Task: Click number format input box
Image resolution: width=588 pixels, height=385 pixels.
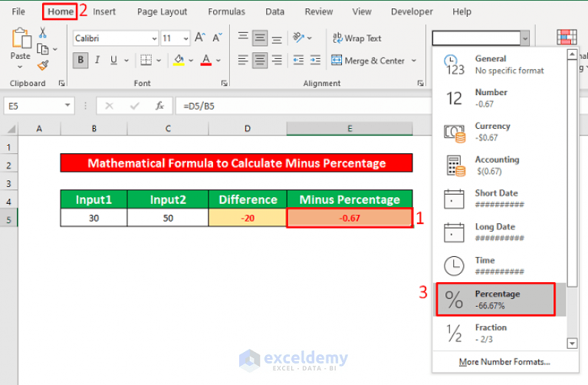Action: point(476,38)
